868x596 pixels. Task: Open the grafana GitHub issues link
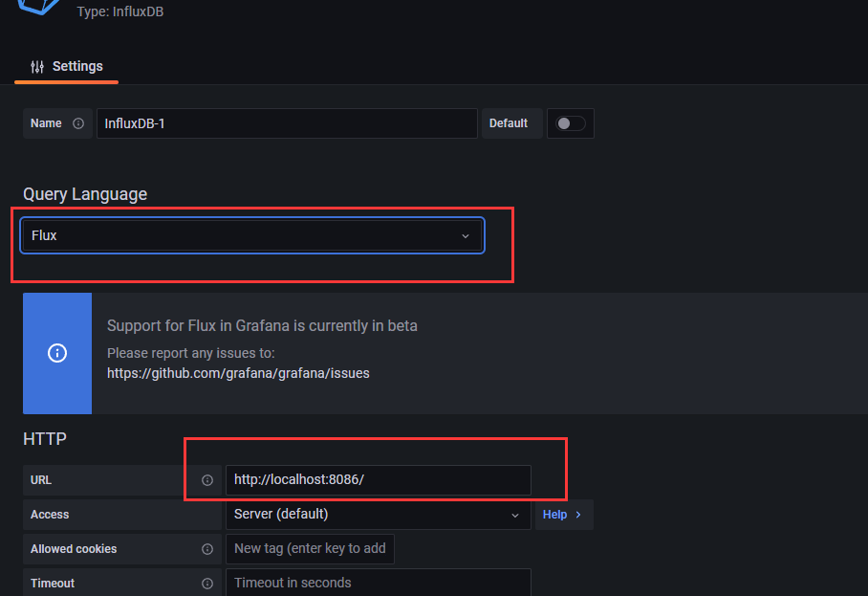(238, 373)
